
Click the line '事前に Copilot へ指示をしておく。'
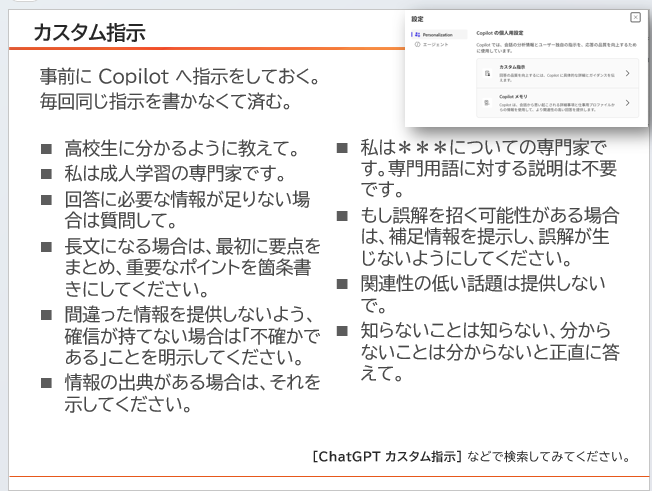[x=180, y=76]
